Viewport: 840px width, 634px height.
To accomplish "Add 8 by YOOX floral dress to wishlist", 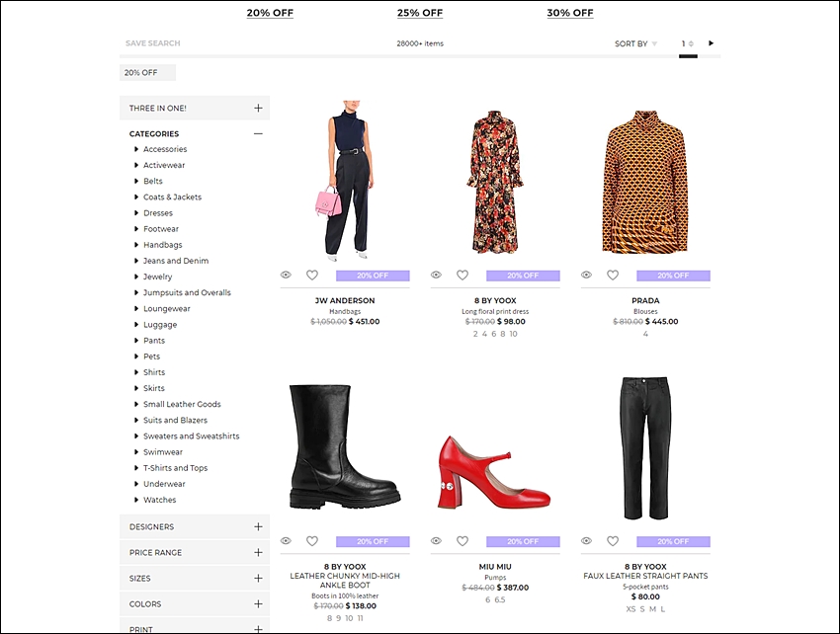I will point(462,275).
